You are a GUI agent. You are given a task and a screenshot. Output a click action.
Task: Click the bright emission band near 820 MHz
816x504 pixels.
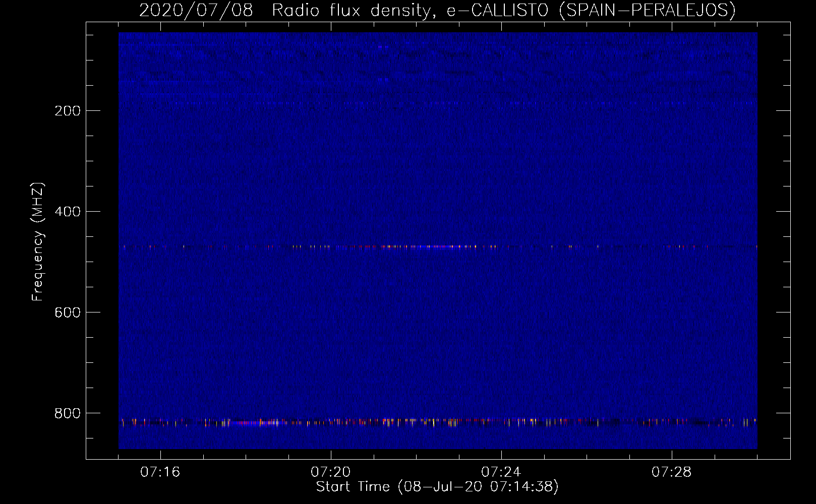coord(438,422)
